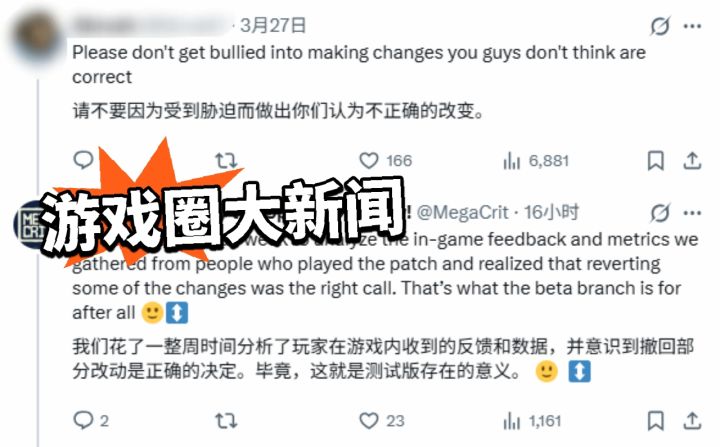
Task: Retweet the 'Please don't get bullied' post
Action: pyautogui.click(x=226, y=161)
